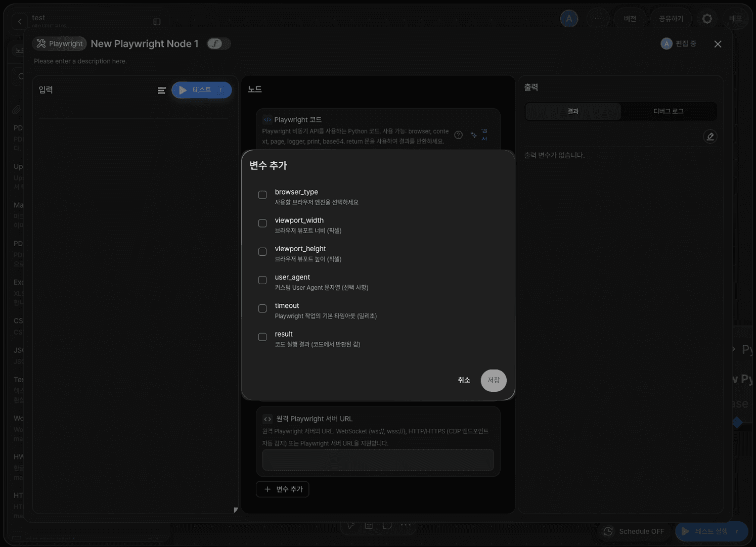This screenshot has width=756, height=547.
Task: Focus the remote Playwright server URL field
Action: [378, 460]
